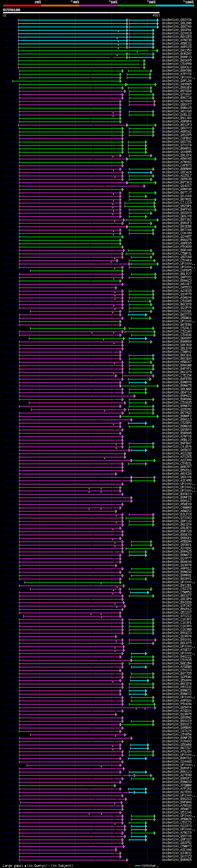Select the UniRef100_B9N6T5 label
This screenshot has width=197, height=868.
pyautogui.click(x=177, y=386)
